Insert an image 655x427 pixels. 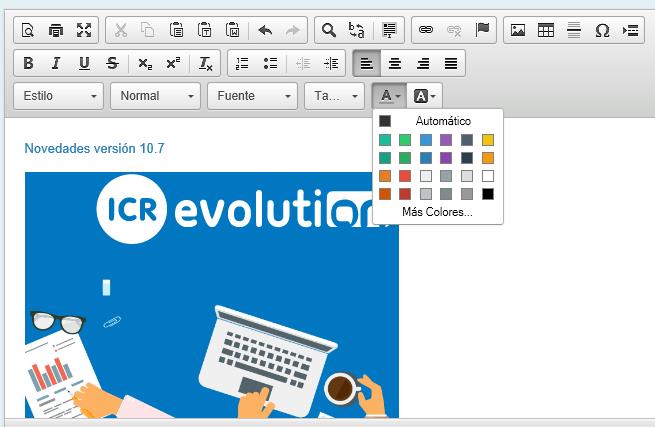tap(518, 30)
